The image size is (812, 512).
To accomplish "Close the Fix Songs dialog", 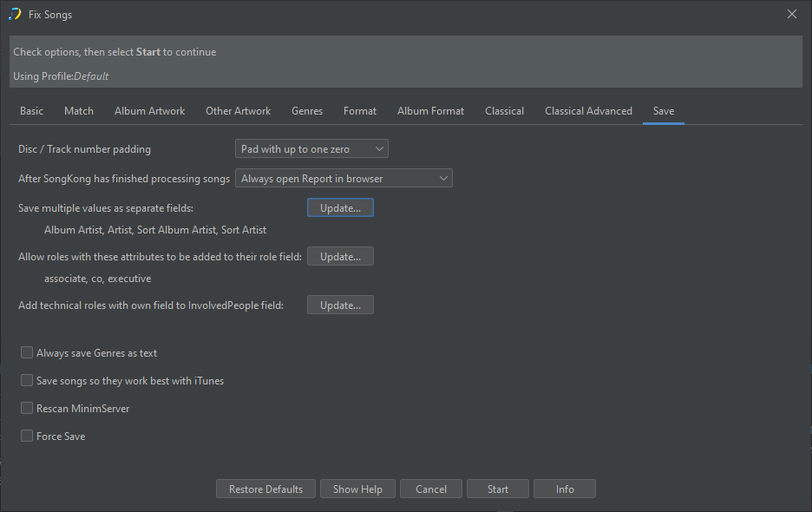I will [x=791, y=14].
